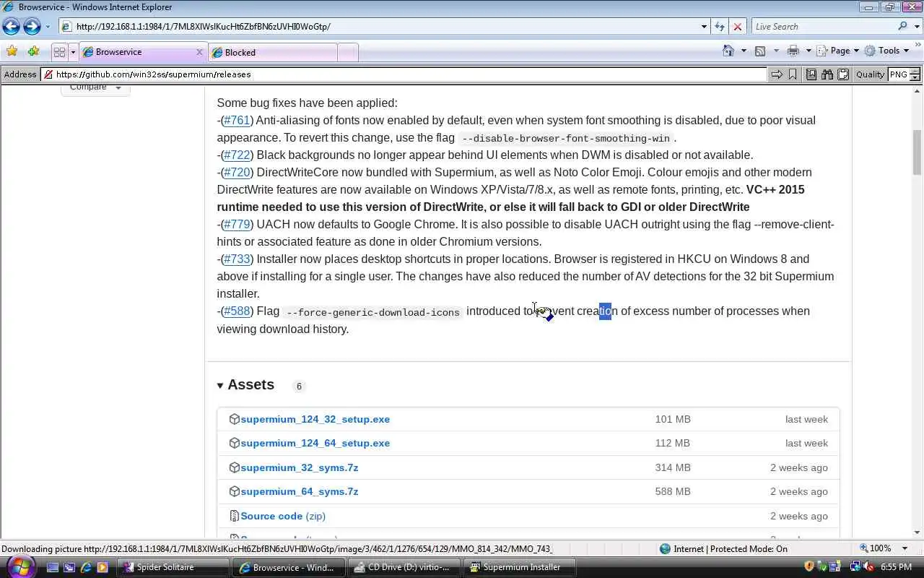Screen dimensions: 924x578
Task: Go forward with the IE Forward arrow
Action: (32, 27)
